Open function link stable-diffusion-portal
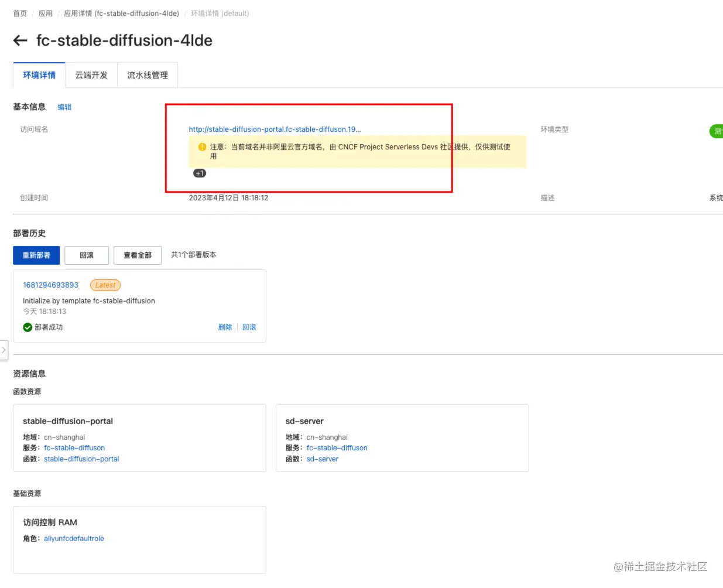Viewport: 723px width, 588px height. click(x=81, y=459)
